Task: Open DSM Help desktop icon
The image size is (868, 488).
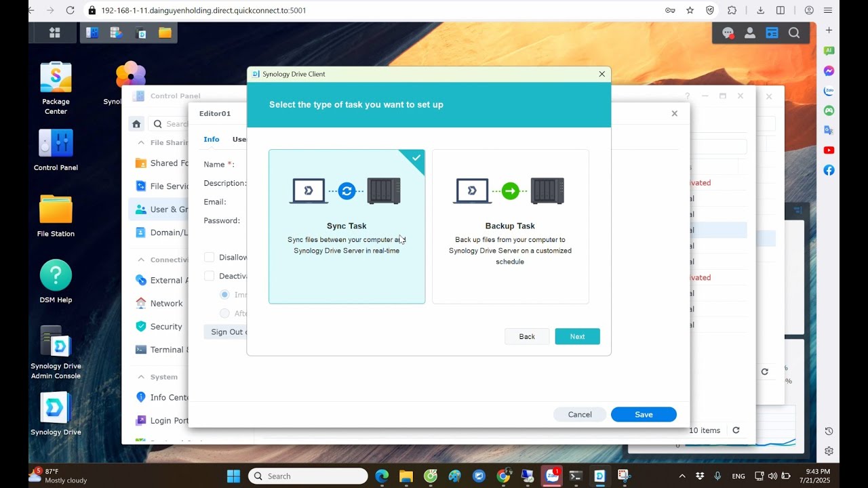Action: [x=56, y=281]
